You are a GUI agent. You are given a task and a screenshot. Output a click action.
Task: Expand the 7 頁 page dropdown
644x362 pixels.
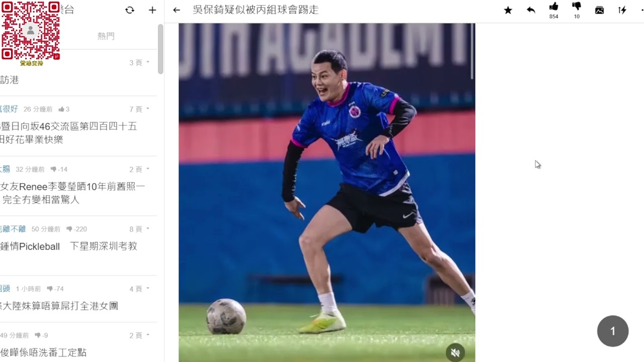coord(139,109)
